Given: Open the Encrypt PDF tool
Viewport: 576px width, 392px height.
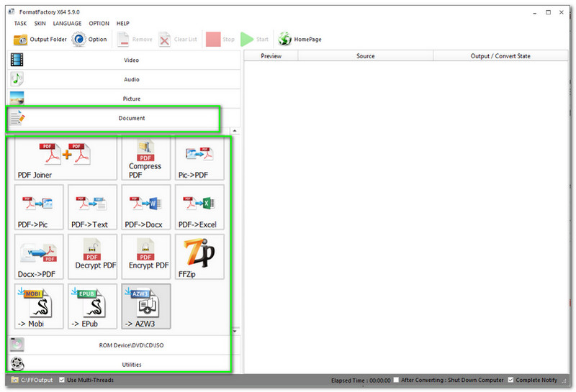Looking at the screenshot, I should click(x=146, y=257).
